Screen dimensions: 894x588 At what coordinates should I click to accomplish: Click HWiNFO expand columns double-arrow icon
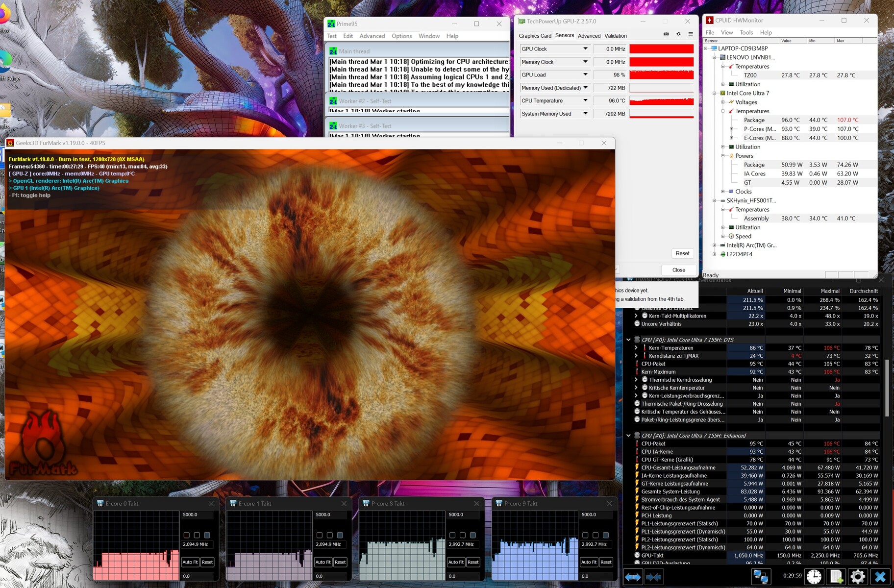click(x=633, y=577)
